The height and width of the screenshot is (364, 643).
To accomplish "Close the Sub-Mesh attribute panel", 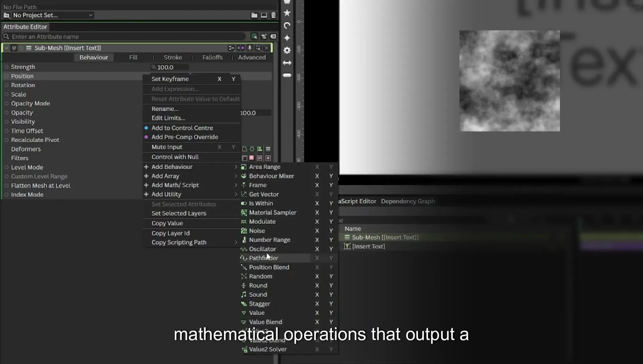I will pyautogui.click(x=267, y=48).
